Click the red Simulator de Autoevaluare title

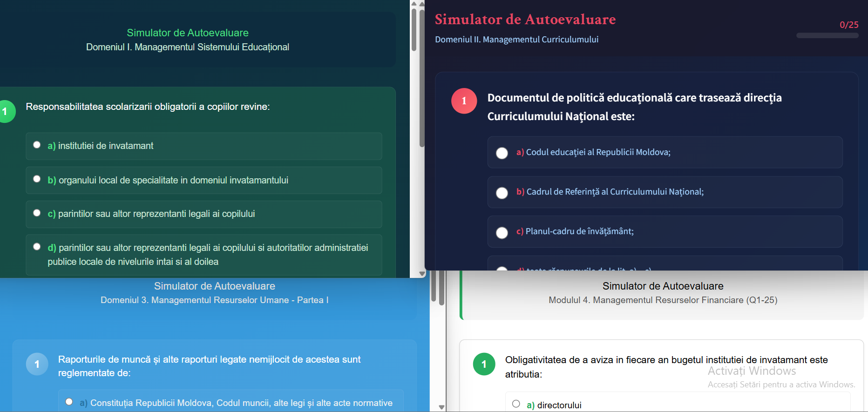(525, 20)
